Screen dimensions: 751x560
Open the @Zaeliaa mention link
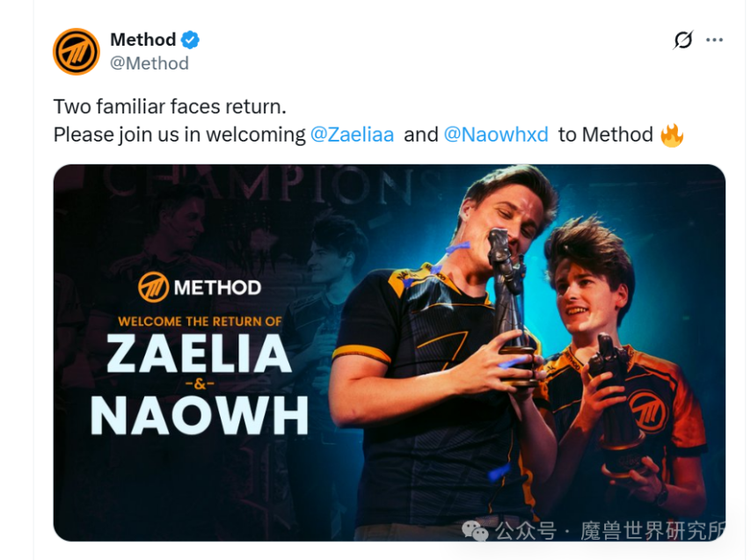click(x=352, y=135)
